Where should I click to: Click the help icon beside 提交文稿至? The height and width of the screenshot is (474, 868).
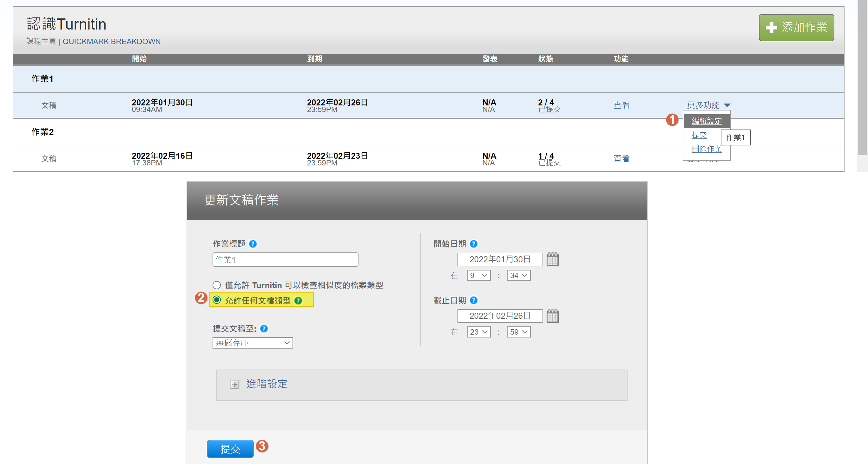tap(264, 329)
